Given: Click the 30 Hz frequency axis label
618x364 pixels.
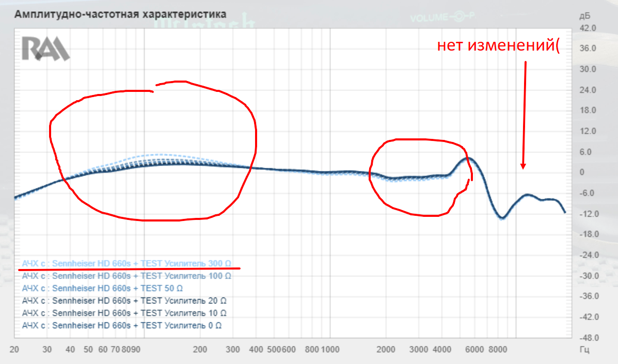Looking at the screenshot, I should pyautogui.click(x=47, y=350).
